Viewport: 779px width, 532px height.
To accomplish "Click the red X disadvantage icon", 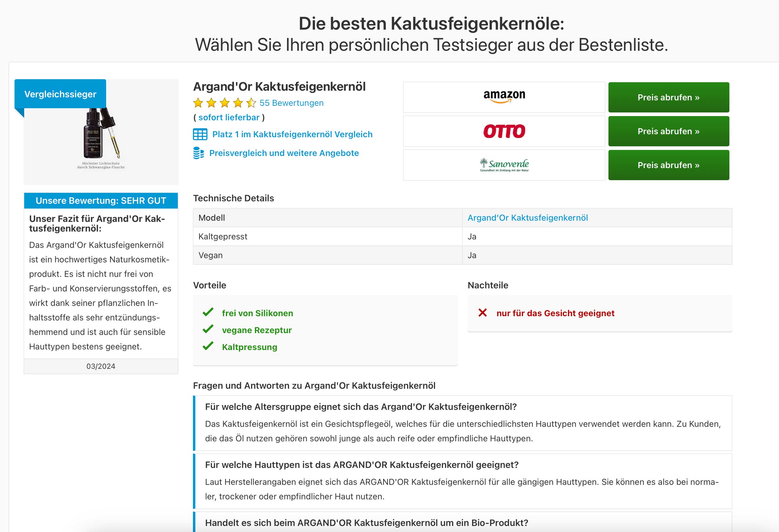I will click(x=482, y=313).
